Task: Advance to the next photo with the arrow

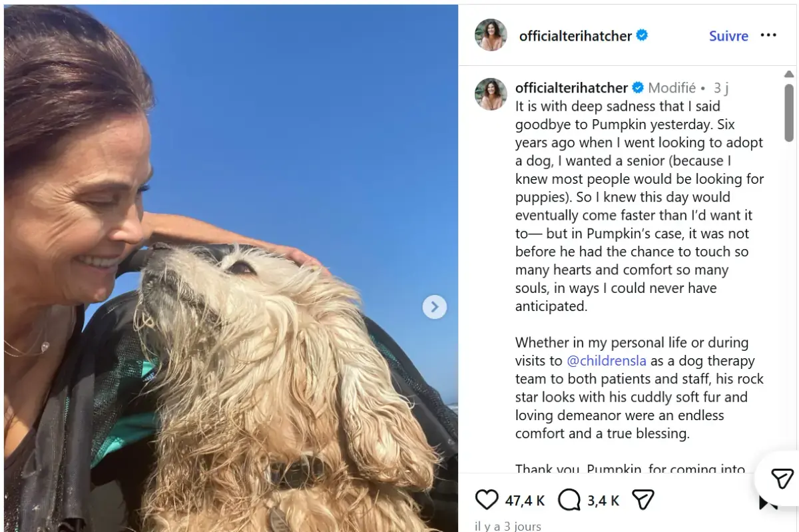Action: point(435,307)
